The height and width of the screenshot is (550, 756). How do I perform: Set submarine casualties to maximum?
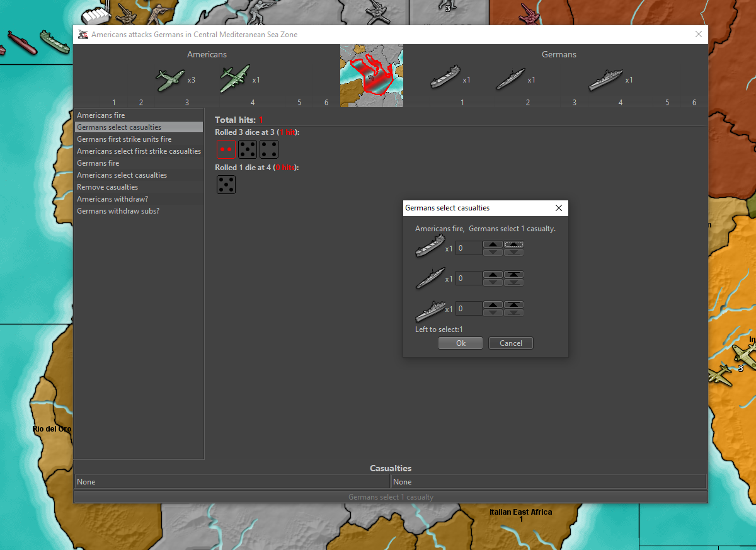[514, 275]
